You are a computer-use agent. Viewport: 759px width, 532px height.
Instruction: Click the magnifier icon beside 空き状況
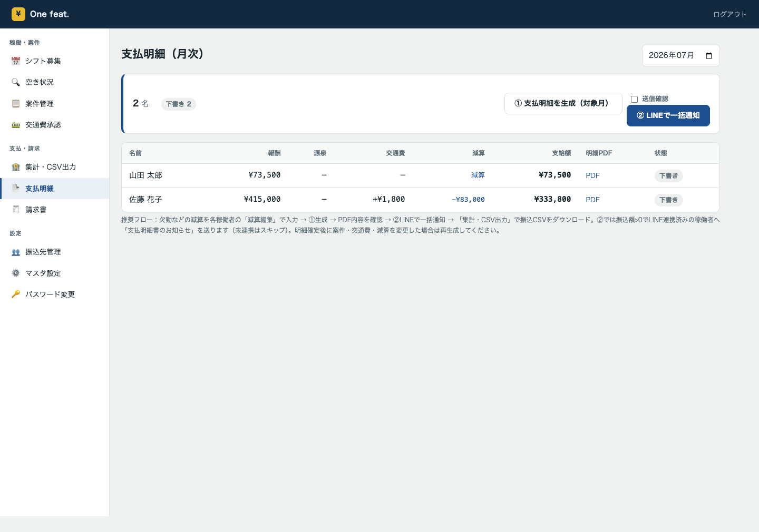[16, 82]
